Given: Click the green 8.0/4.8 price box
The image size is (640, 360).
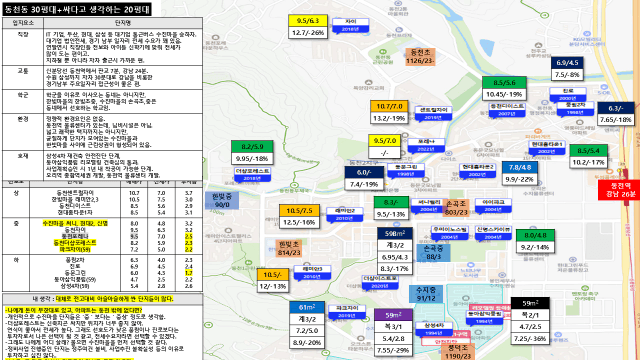Looking at the screenshot, I should pos(536,236).
